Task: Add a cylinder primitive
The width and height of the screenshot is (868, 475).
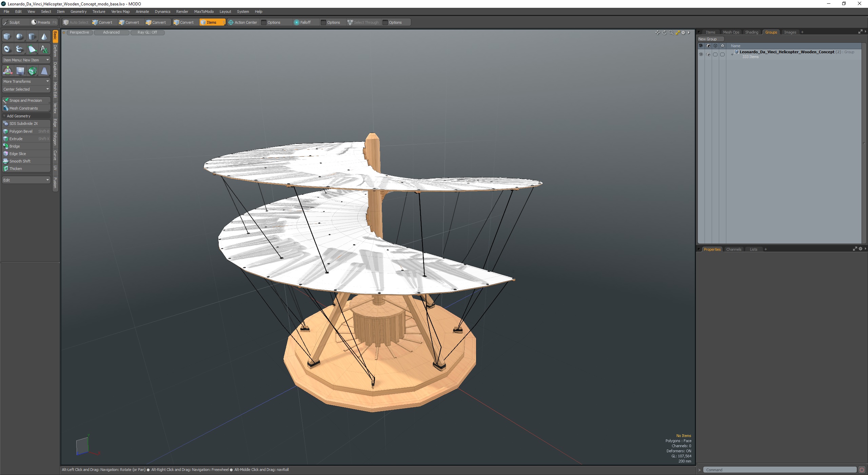Action: tap(32, 36)
